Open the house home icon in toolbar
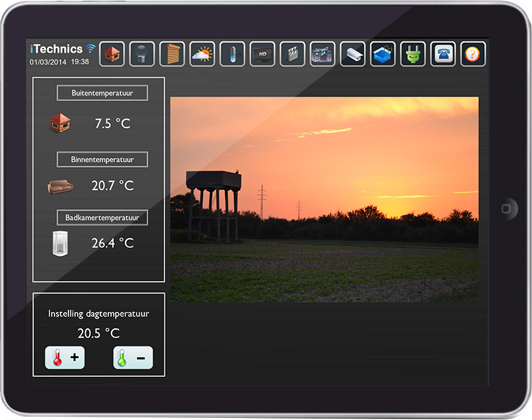532x420 pixels. click(112, 54)
